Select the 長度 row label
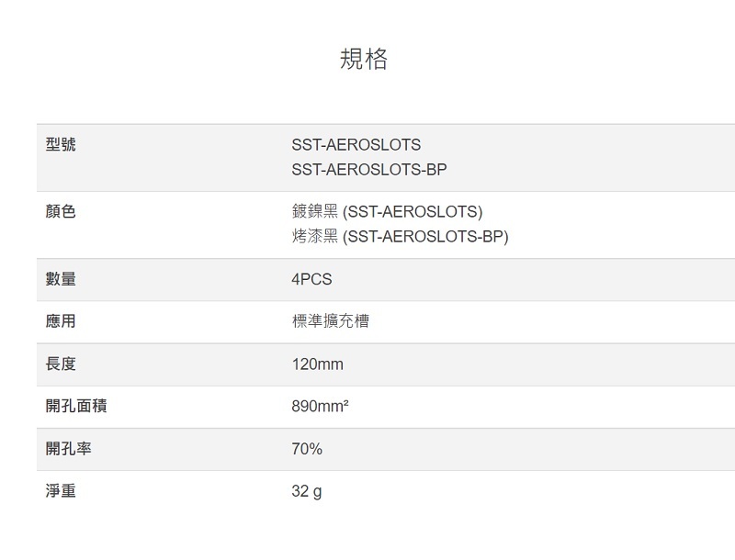 click(61, 364)
